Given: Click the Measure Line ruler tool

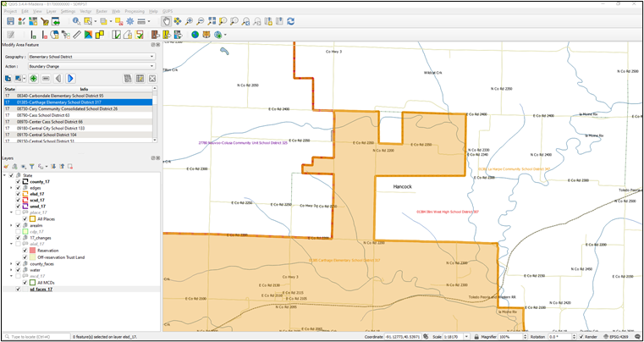Looking at the screenshot, I should click(77, 35).
